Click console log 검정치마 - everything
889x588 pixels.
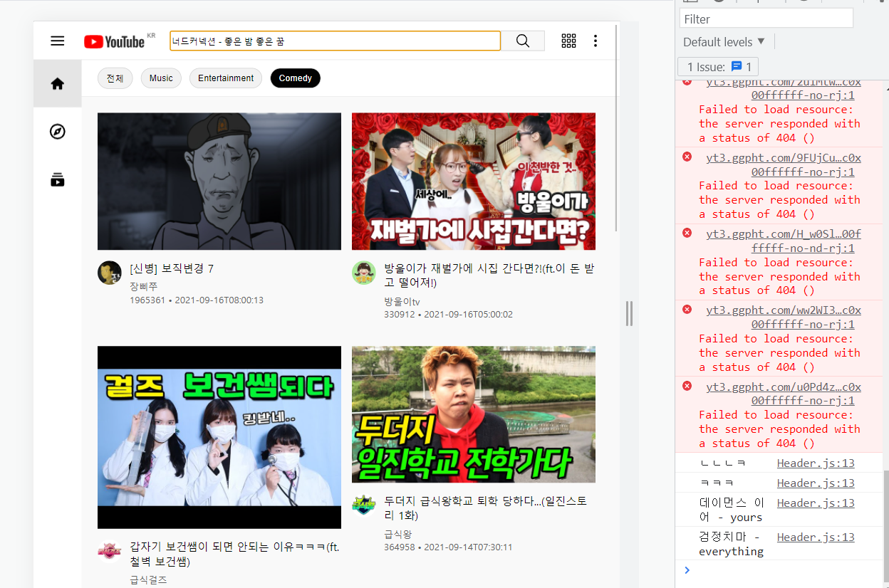tap(731, 544)
